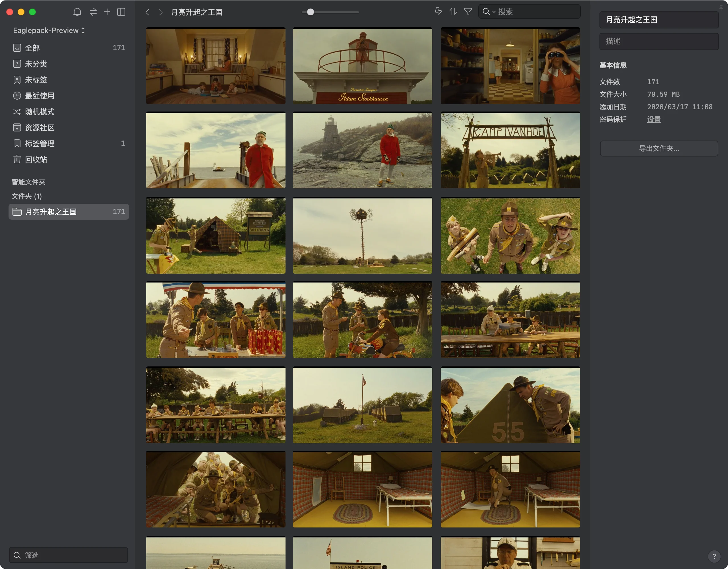Image resolution: width=728 pixels, height=569 pixels.
Task: Open 回收站 trash in the sidebar
Action: (69, 159)
